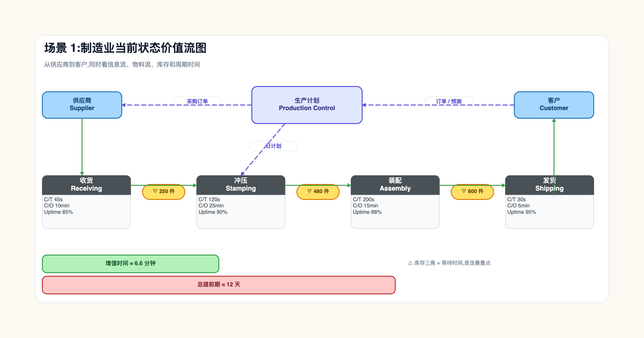Select the 客户 Customer box
Screen dimensions: 644x338
click(x=554, y=105)
